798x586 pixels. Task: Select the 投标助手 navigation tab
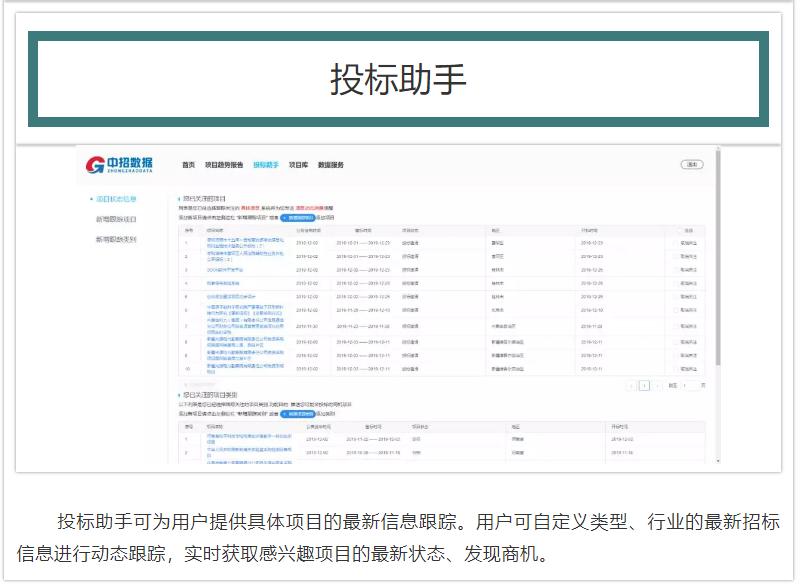266,165
